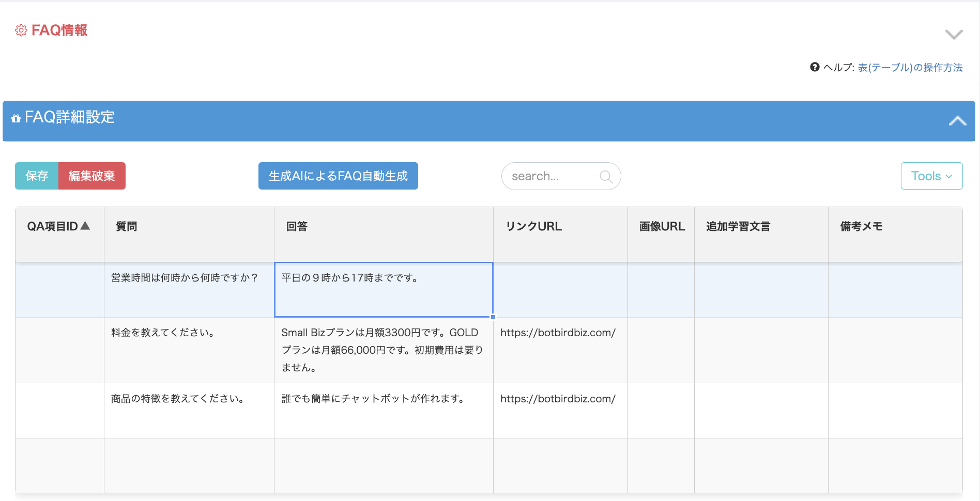Click the gift icon in FAQ詳細設定 header
This screenshot has height=501, width=980.
16,118
